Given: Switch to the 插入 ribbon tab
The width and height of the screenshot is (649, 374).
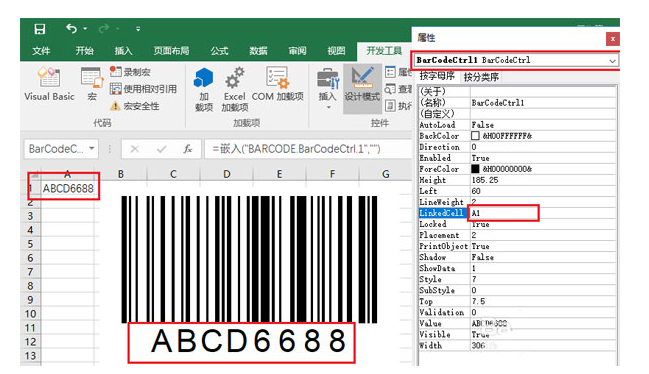Looking at the screenshot, I should (123, 51).
